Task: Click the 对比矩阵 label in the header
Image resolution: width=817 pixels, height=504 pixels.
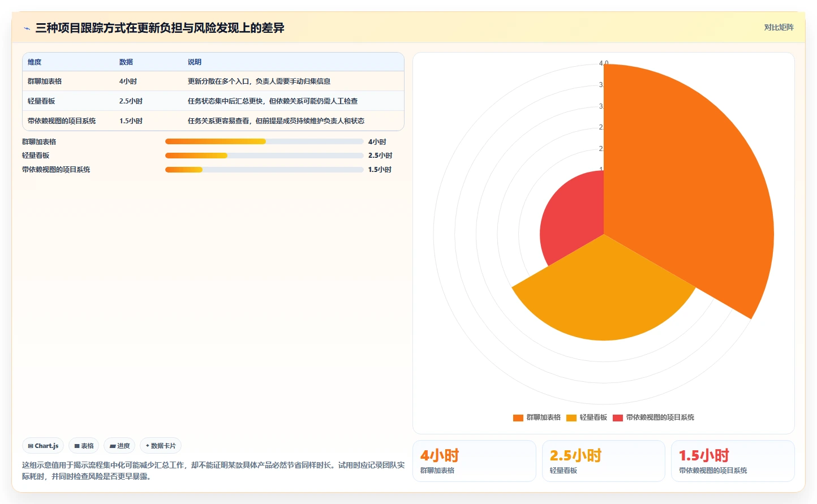Action: point(779,27)
